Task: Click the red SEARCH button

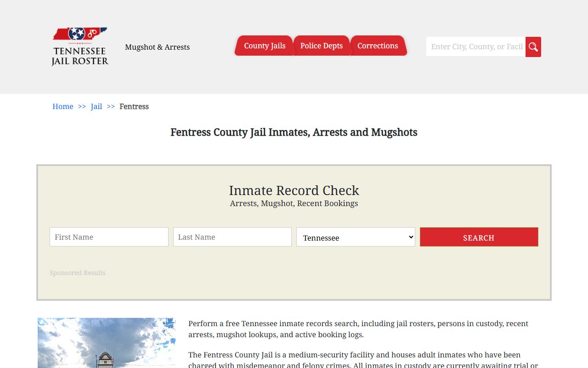Action: pos(479,237)
